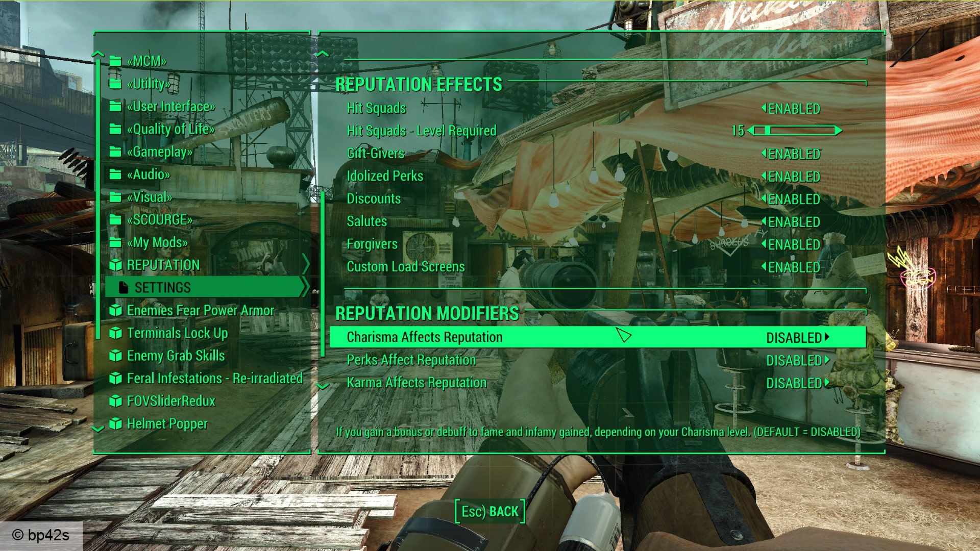Image resolution: width=980 pixels, height=551 pixels.
Task: Click the REPUTATION settings folder icon
Action: click(117, 264)
